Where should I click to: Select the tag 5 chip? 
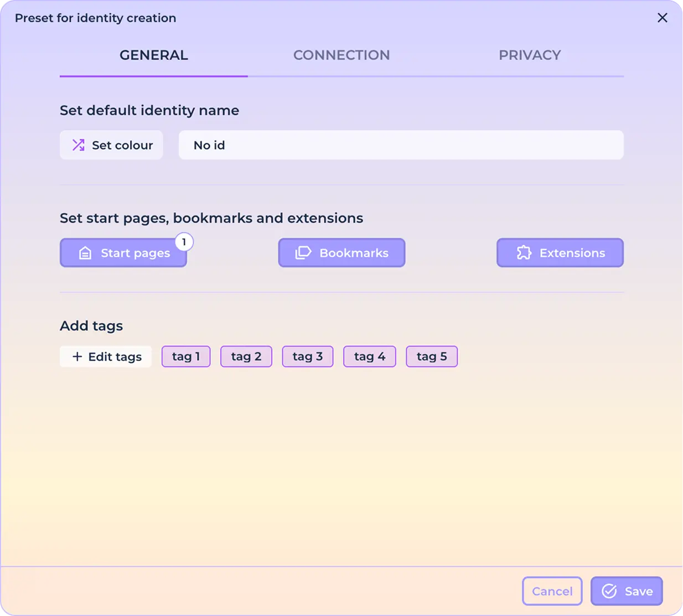(432, 356)
